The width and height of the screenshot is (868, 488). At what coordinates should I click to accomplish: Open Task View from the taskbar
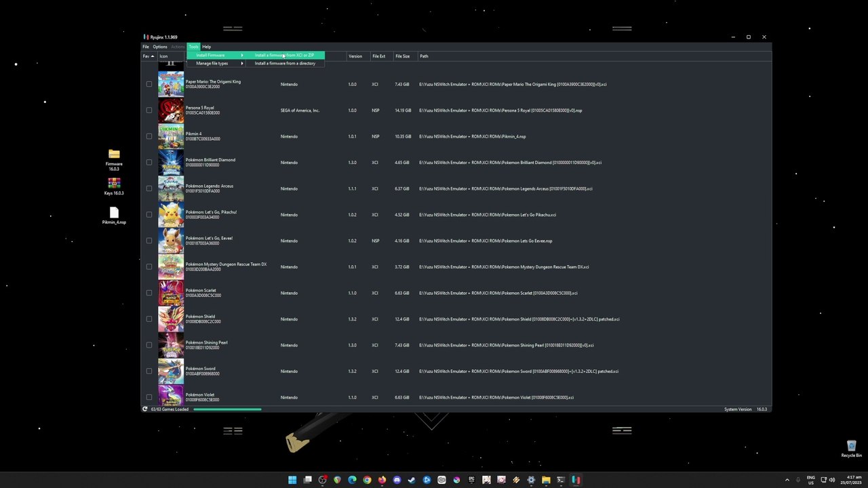pos(307,480)
